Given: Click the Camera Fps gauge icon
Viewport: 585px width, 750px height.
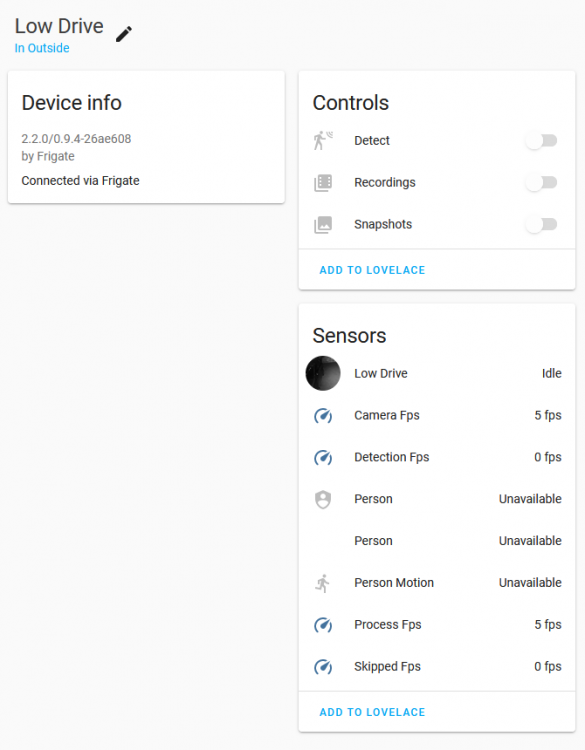Looking at the screenshot, I should tap(323, 416).
